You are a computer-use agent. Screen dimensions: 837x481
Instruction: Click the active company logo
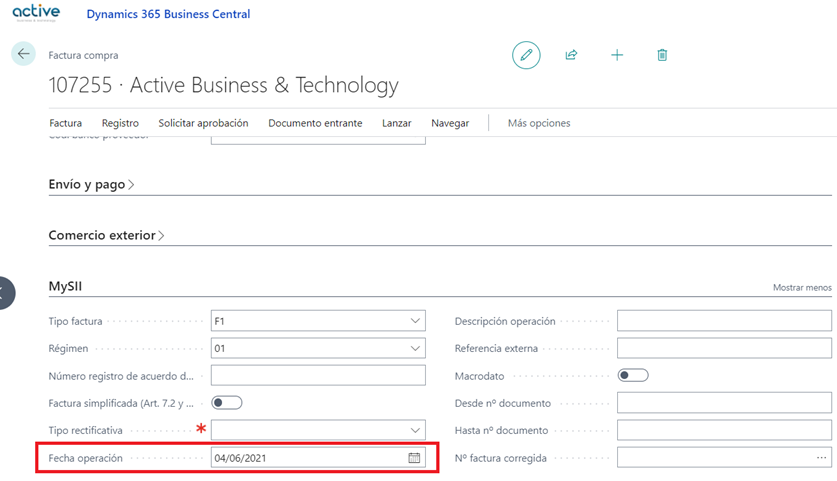36,12
